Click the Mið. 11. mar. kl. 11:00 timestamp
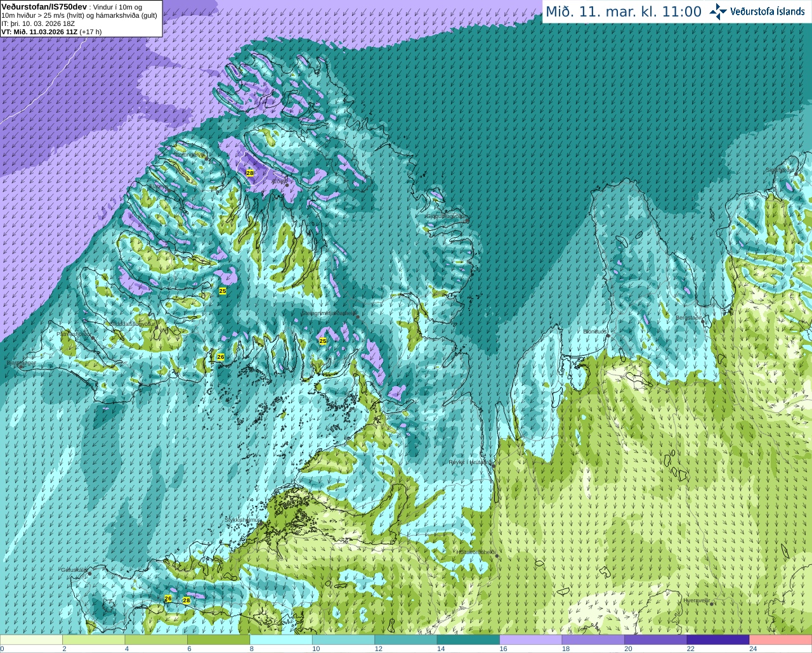This screenshot has width=812, height=653. 624,11
